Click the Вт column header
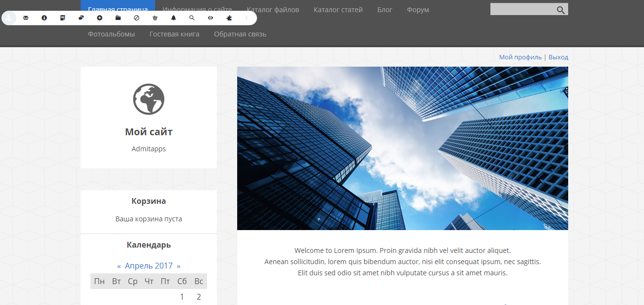Screen dimensions: 644x305 tap(116, 281)
